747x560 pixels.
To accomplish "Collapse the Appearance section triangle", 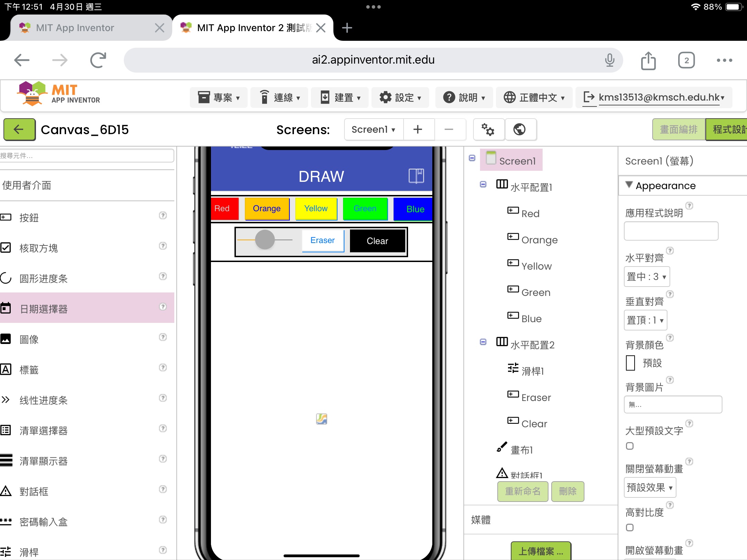I will 629,185.
